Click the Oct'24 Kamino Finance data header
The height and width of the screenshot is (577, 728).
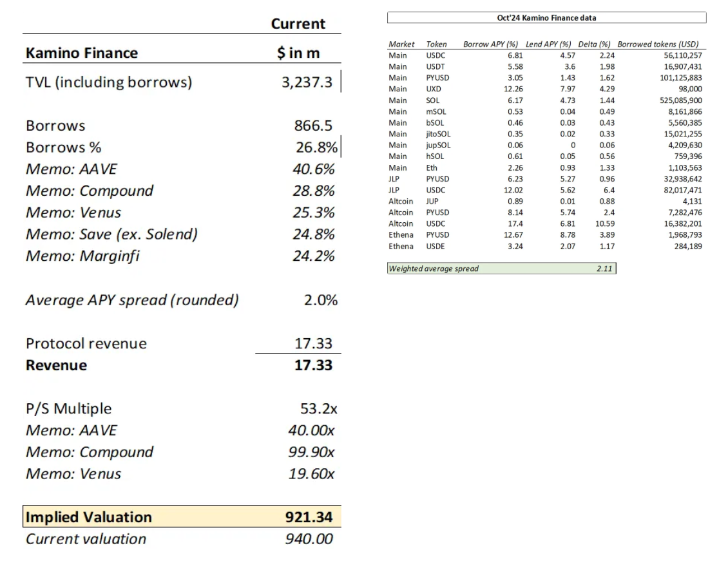click(x=546, y=17)
